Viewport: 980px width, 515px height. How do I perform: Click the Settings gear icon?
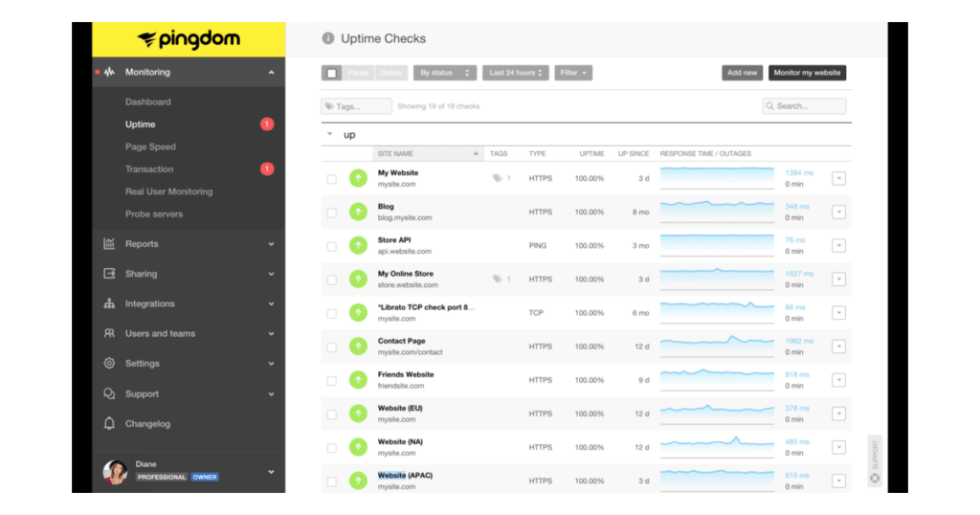pos(109,363)
